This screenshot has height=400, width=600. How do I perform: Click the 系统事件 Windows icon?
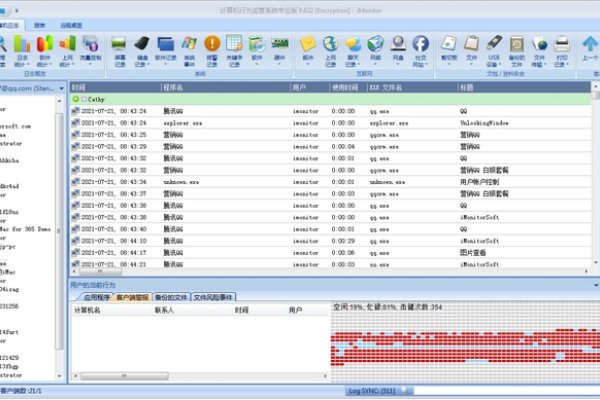pyautogui.click(x=189, y=49)
